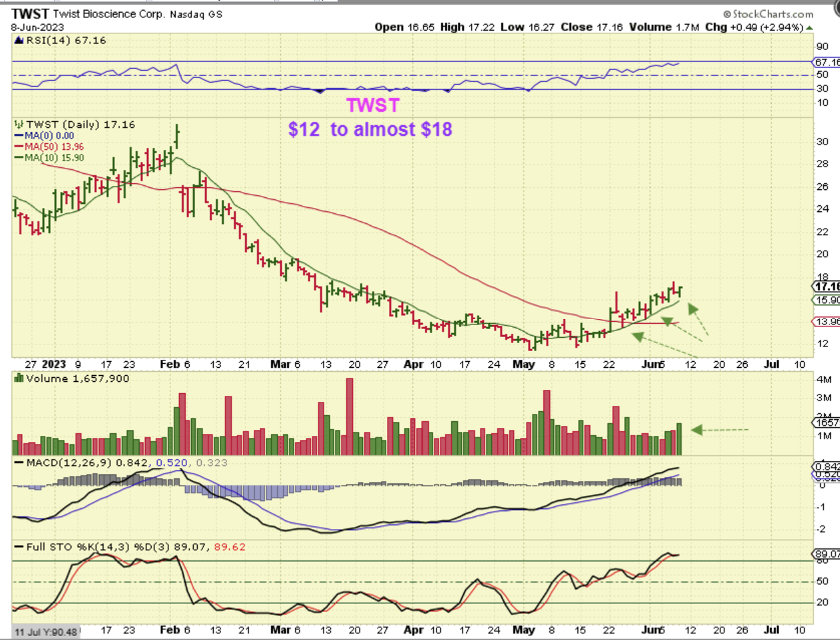Click the red 89.62 stochastic %D value
This screenshot has height=640, width=840.
point(230,547)
